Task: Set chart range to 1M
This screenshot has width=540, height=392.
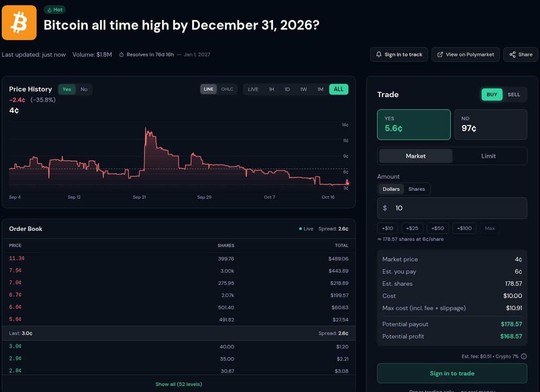Action: [320, 89]
